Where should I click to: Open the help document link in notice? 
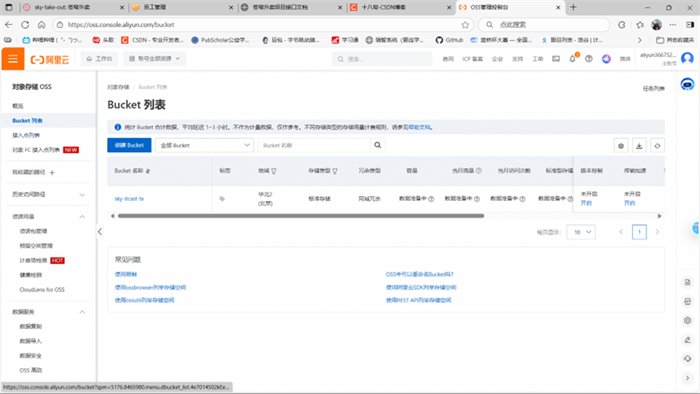coord(420,127)
